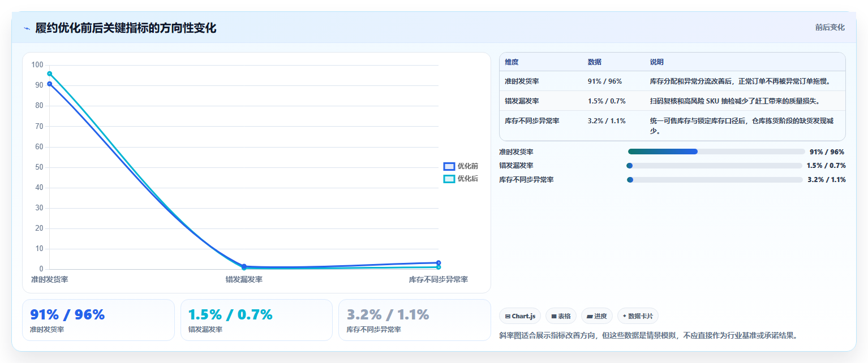
Task: Click the 数据 table column header
Action: point(595,62)
